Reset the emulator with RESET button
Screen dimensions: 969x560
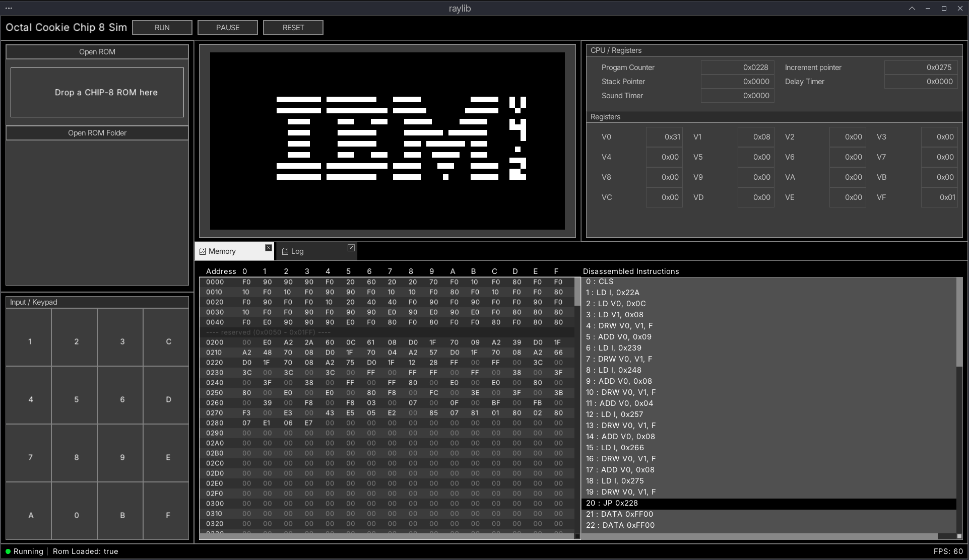pyautogui.click(x=293, y=28)
